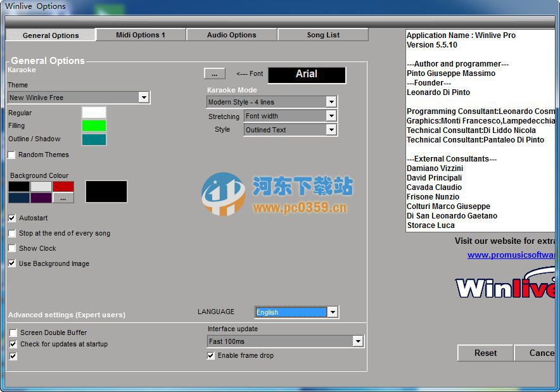This screenshot has height=392, width=560.
Task: Click the Arial font preview box
Action: [x=307, y=75]
